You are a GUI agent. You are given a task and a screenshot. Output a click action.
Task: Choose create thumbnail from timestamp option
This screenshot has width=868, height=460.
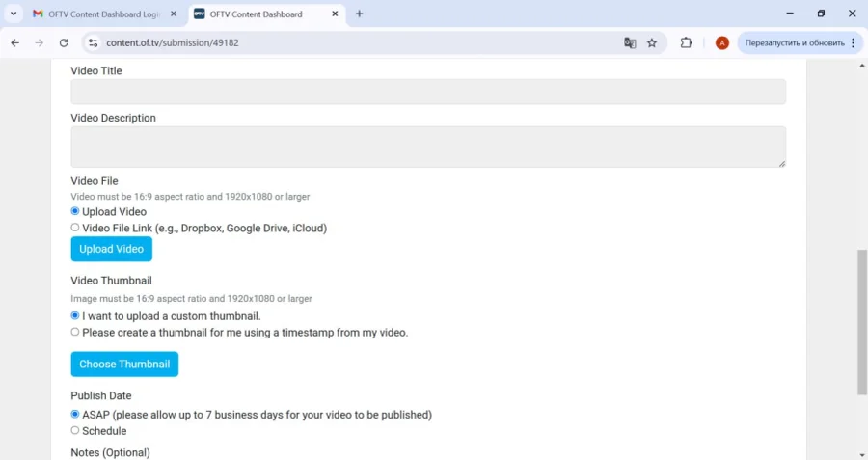point(75,332)
